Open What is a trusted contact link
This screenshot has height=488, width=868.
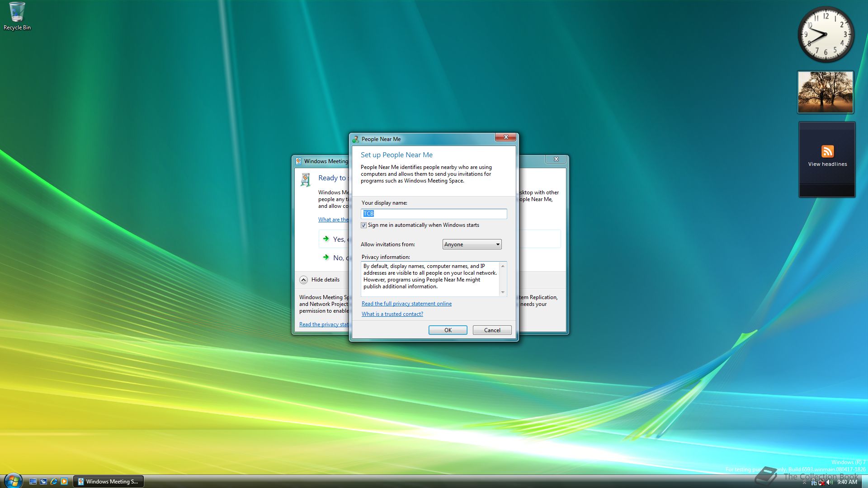[x=392, y=314]
